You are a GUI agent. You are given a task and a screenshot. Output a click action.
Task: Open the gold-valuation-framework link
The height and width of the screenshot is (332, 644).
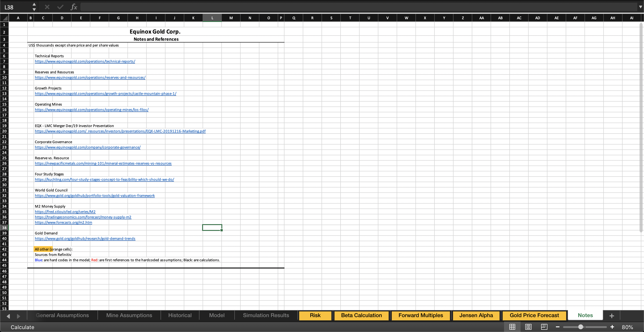[x=95, y=196]
